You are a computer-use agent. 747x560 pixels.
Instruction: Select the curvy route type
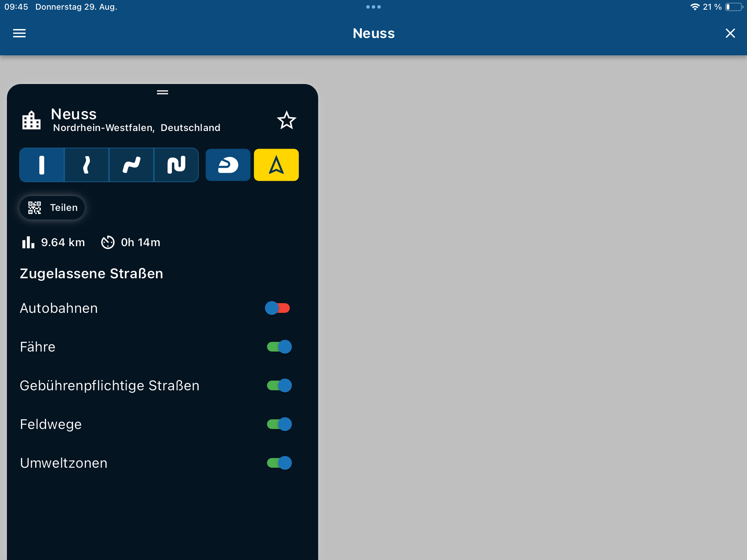pos(131,165)
